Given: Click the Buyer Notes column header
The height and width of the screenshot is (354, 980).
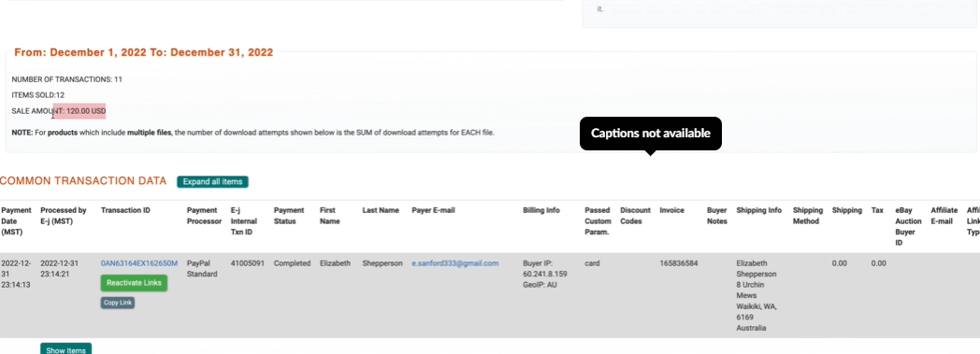Looking at the screenshot, I should (x=717, y=216).
